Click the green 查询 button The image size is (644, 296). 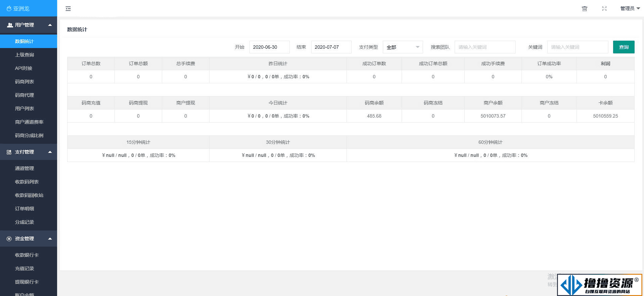point(624,47)
